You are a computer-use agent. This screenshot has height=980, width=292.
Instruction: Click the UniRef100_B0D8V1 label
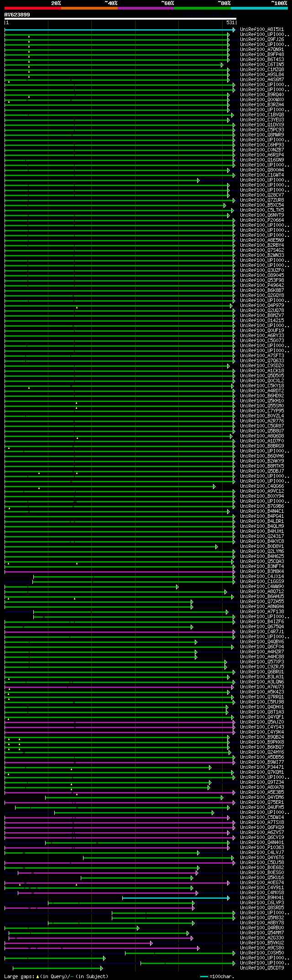click(262, 547)
